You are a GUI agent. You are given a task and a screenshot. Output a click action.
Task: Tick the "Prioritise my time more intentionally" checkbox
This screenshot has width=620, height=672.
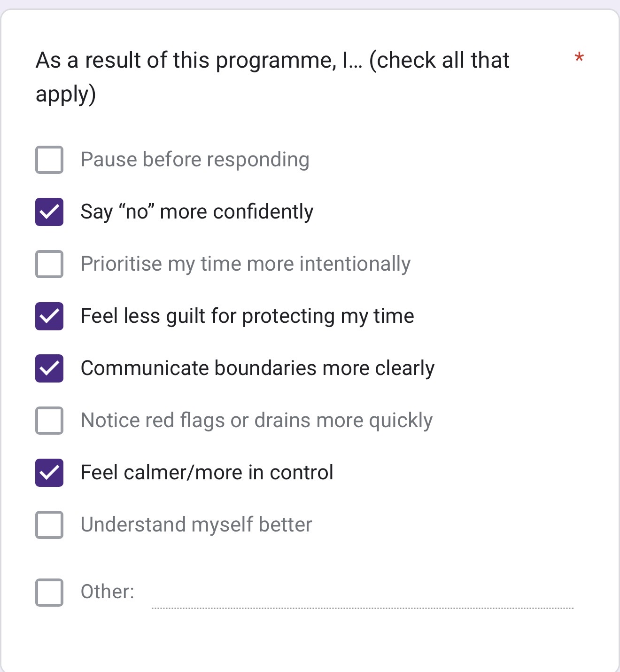point(49,264)
